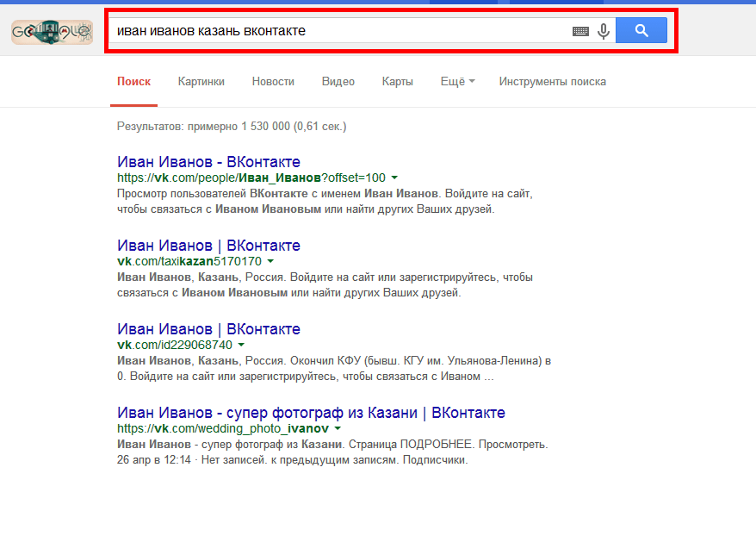Click the URL with offset=100
Image resolution: width=756 pixels, height=536 pixels.
coord(251,178)
